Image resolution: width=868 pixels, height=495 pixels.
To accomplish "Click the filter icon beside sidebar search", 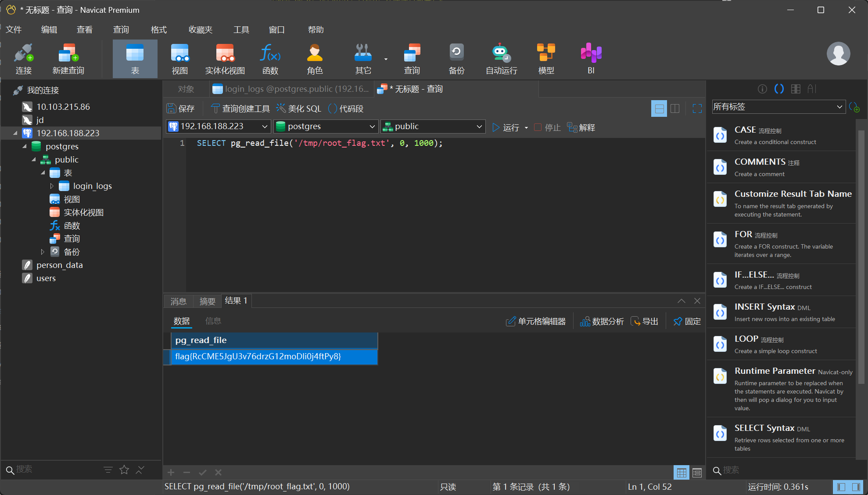I will tap(108, 470).
